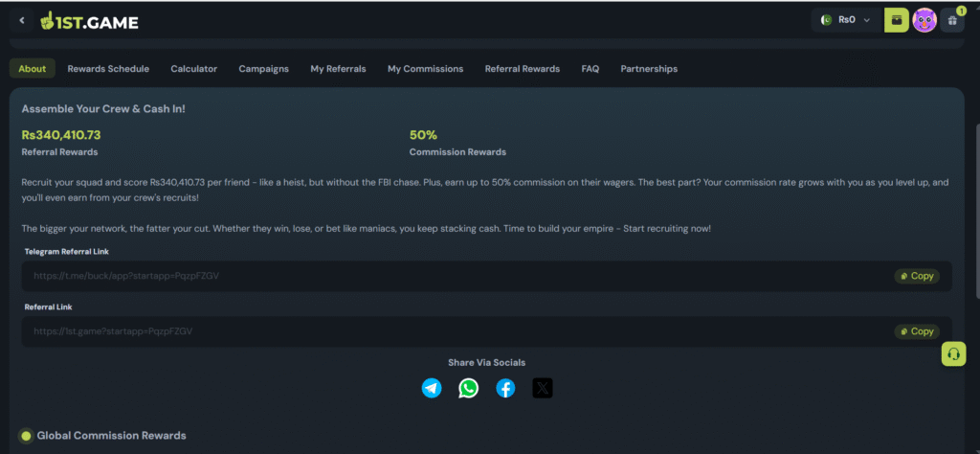Copy the 1st.game referral link

click(x=916, y=331)
